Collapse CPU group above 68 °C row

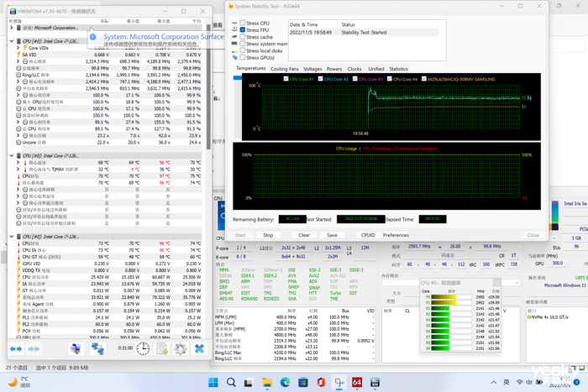[11, 155]
